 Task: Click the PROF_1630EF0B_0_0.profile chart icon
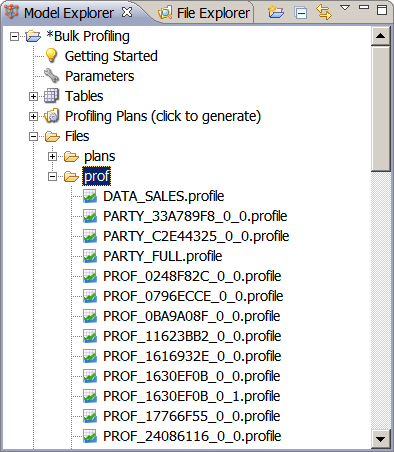tap(90, 376)
